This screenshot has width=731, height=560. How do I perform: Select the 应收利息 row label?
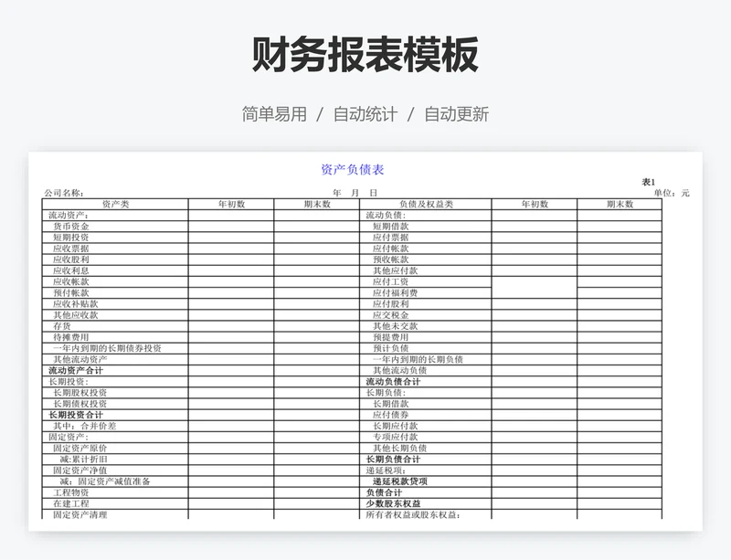[x=71, y=270]
